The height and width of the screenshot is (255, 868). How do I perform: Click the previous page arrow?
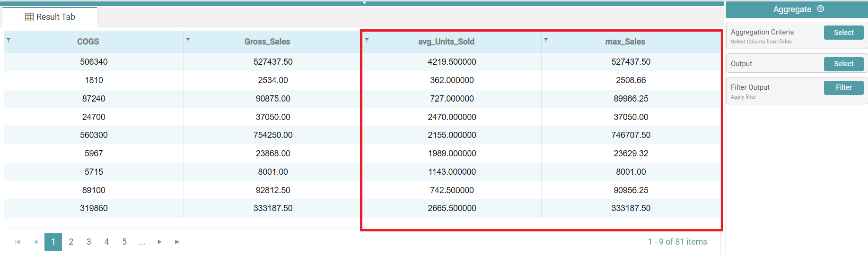click(x=35, y=242)
